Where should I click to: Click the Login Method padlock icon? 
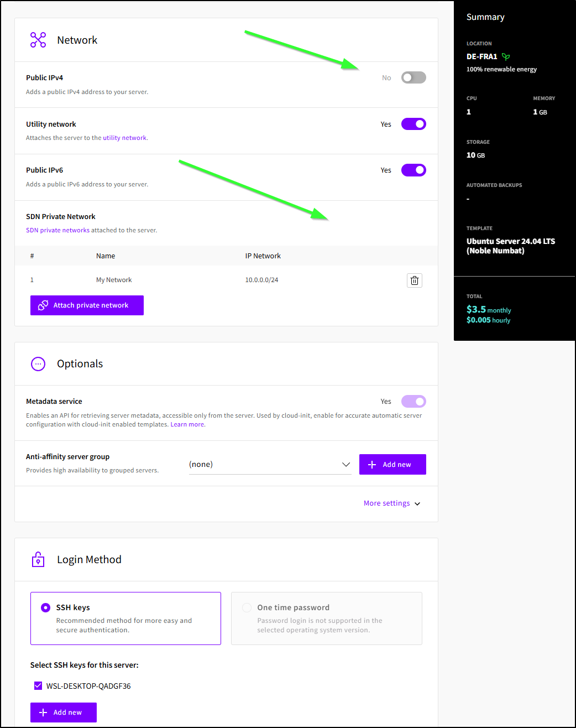click(x=38, y=559)
